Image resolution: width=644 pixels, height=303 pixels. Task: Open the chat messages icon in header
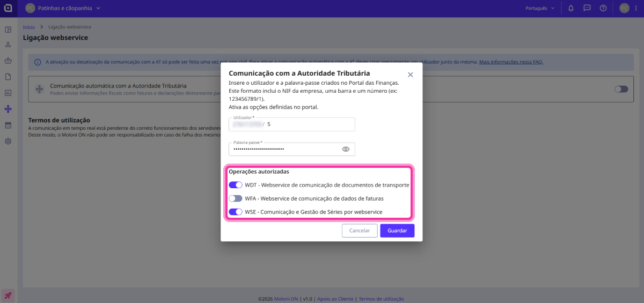coord(587,8)
